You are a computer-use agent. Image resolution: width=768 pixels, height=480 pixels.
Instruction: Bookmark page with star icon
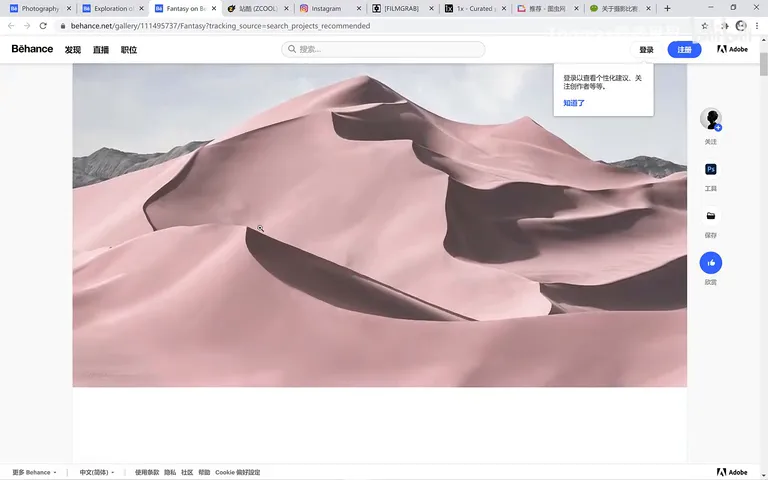(704, 26)
